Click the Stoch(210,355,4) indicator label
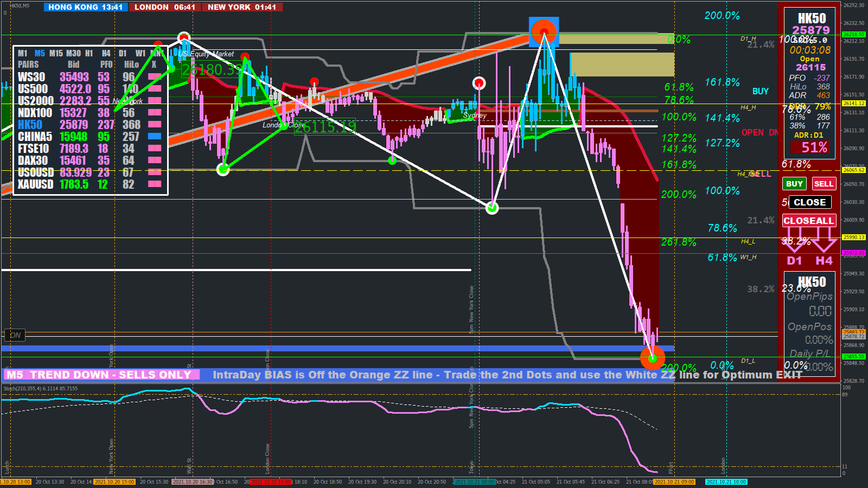The height and width of the screenshot is (488, 868). [41, 388]
